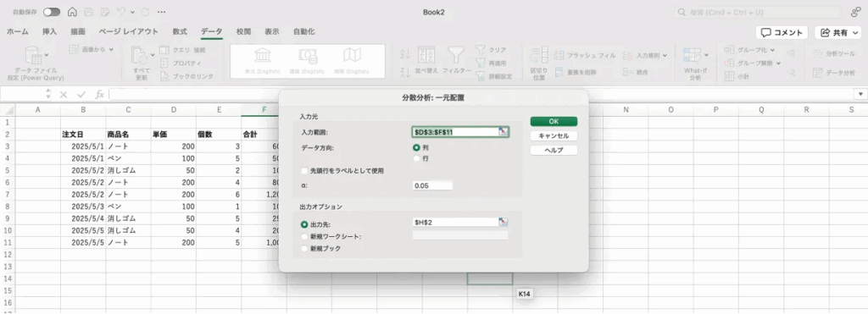Image resolution: width=868 pixels, height=314 pixels.
Task: Click the collaboration people icon near search
Action: [855, 12]
